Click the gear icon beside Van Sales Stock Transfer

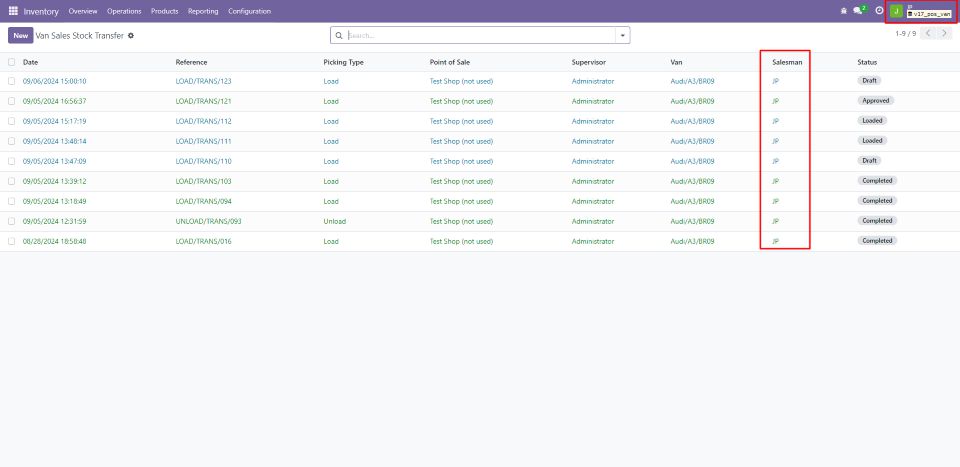(x=131, y=35)
